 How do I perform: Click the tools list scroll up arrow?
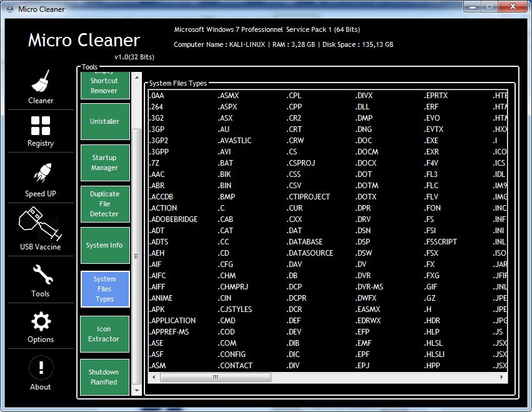pyautogui.click(x=137, y=78)
